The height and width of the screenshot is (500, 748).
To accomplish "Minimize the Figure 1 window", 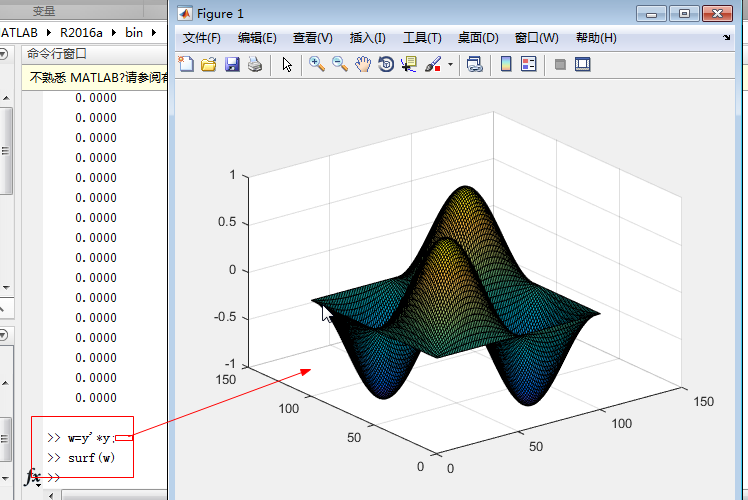I will [651, 14].
